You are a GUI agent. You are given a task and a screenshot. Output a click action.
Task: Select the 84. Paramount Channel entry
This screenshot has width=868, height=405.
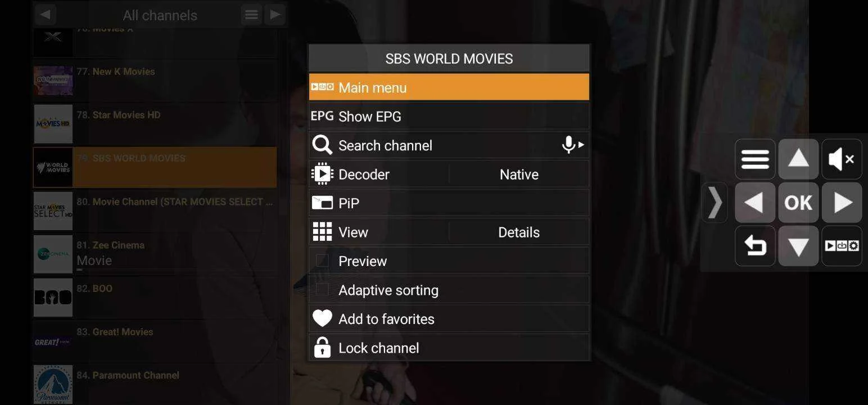(155, 384)
